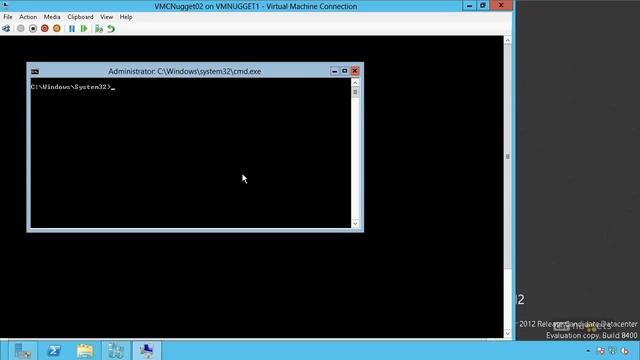Pause the virtual machine

coord(72,29)
